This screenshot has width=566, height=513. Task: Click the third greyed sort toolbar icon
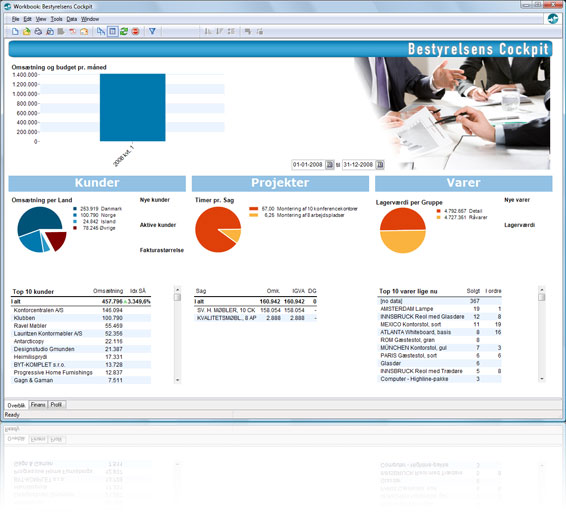pos(231,32)
